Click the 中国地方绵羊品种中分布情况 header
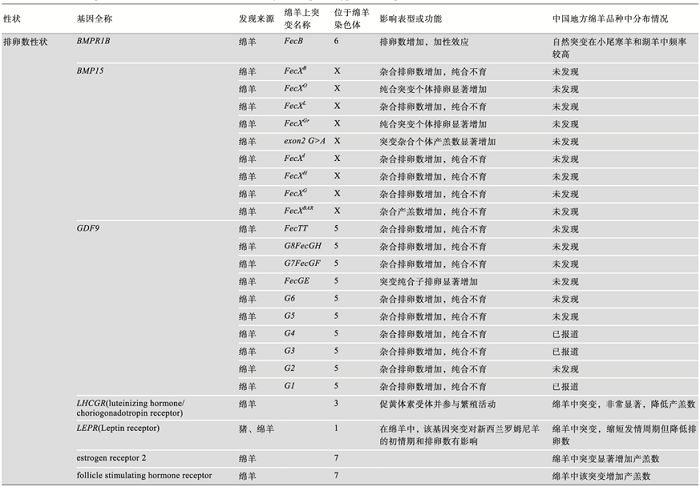The width and height of the screenshot is (700, 487). click(x=610, y=19)
